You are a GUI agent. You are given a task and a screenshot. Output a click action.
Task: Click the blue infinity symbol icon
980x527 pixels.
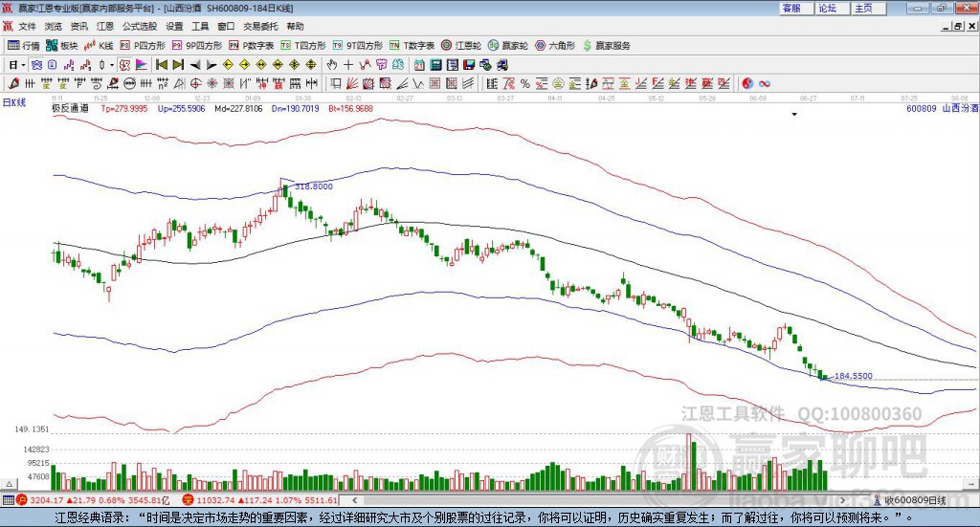pyautogui.click(x=765, y=83)
